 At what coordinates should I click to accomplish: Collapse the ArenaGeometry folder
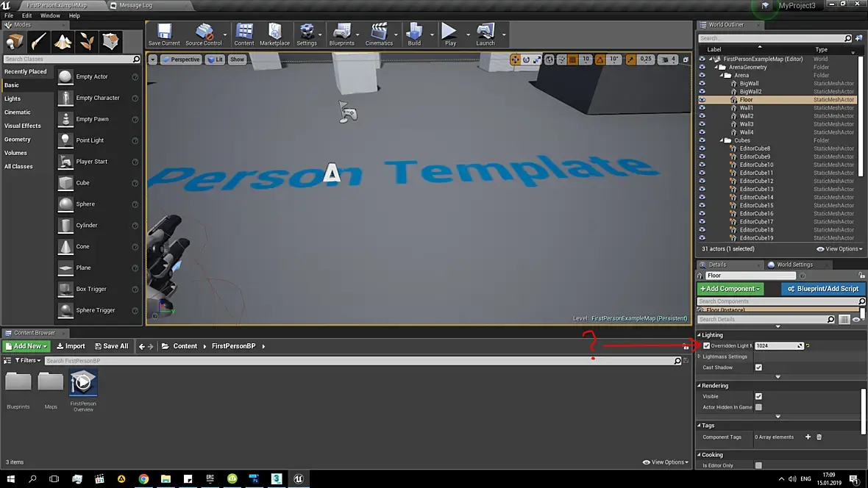(x=716, y=67)
